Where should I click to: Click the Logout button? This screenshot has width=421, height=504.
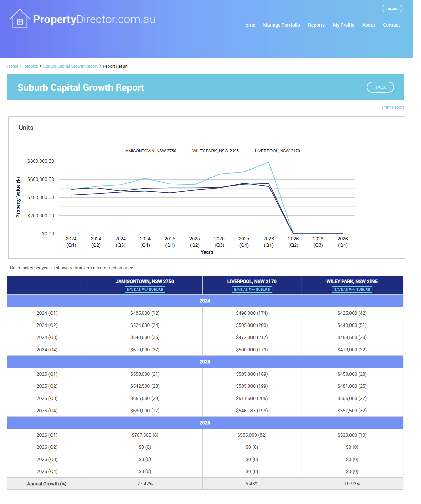click(x=392, y=9)
